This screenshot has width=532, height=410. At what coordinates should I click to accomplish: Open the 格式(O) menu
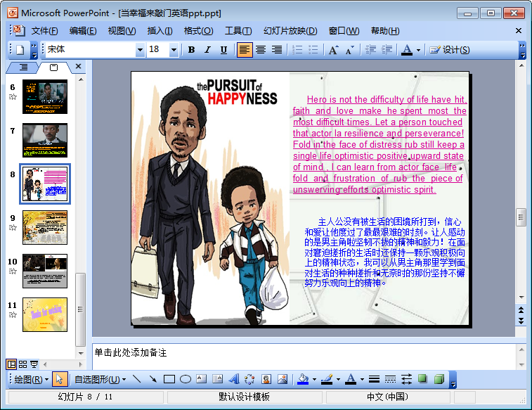tap(198, 31)
